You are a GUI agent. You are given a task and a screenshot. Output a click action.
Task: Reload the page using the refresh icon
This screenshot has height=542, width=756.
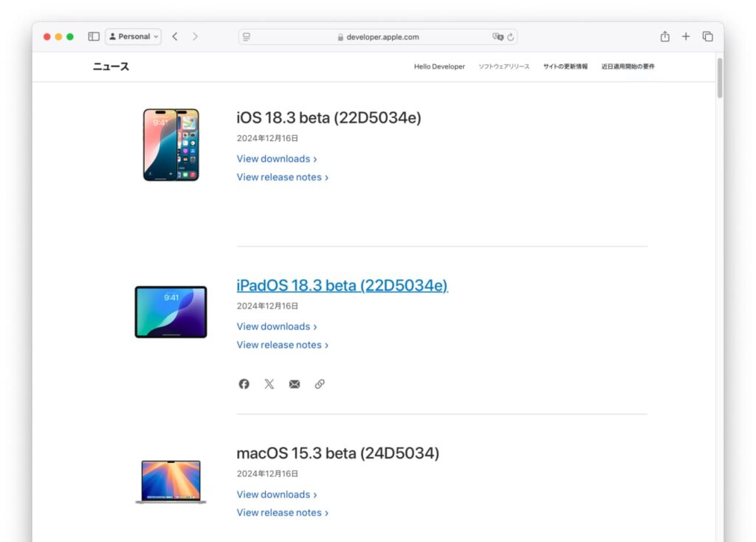pos(510,36)
